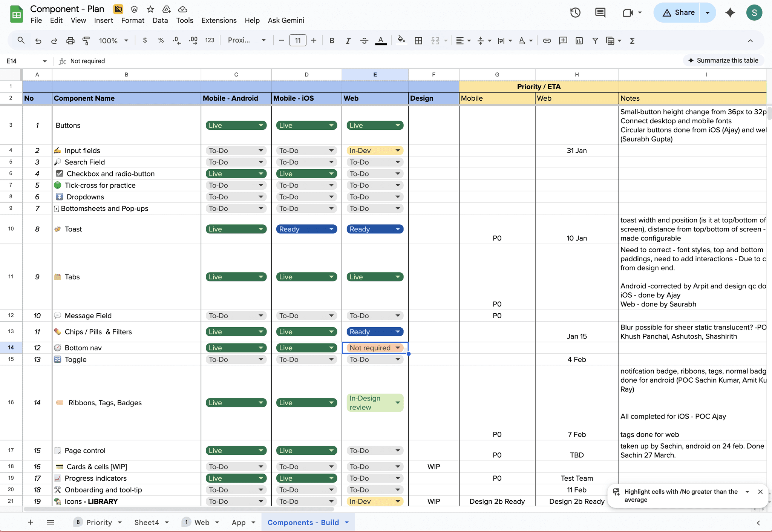Image resolution: width=772 pixels, height=532 pixels.
Task: Toggle bold formatting
Action: coord(332,41)
